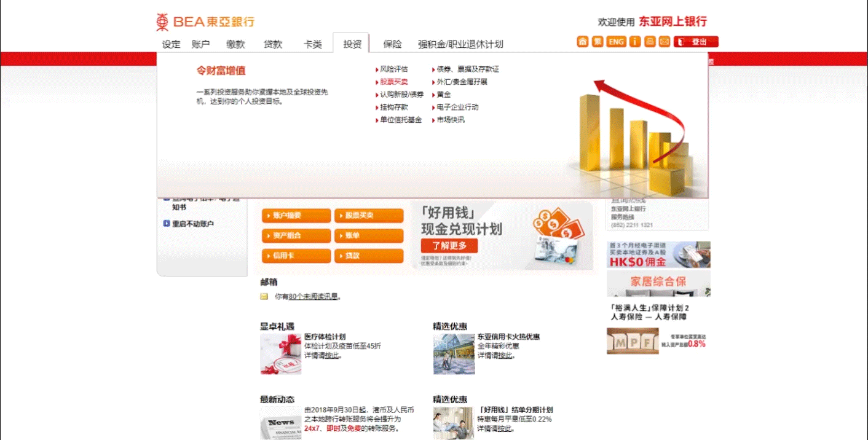Click the orange Home icon

pos(582,42)
